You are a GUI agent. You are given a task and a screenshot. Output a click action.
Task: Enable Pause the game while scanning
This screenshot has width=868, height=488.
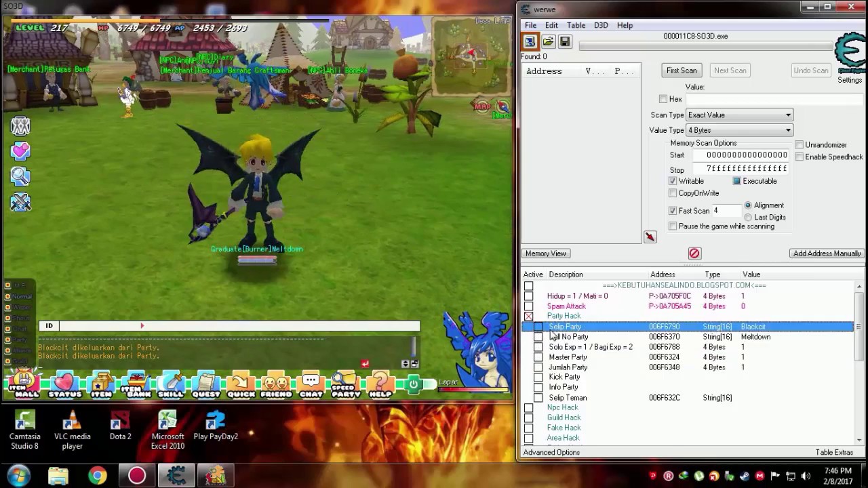[x=673, y=226]
